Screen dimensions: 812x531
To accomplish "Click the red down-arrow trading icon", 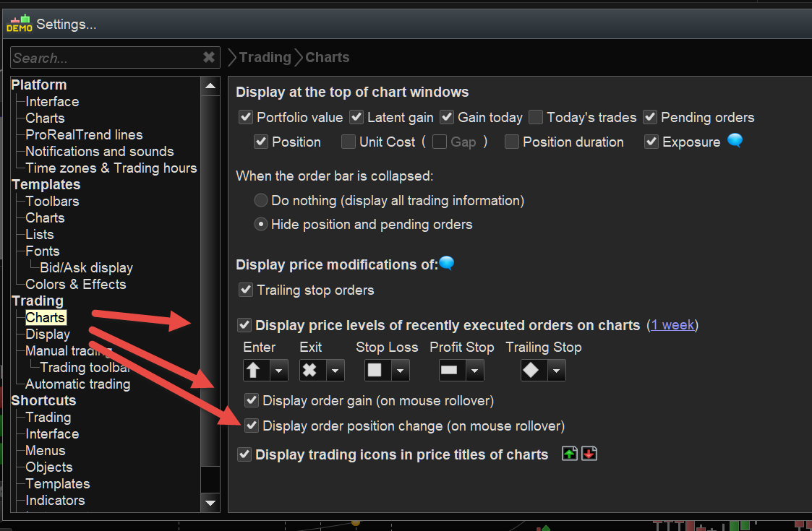I will coord(589,454).
